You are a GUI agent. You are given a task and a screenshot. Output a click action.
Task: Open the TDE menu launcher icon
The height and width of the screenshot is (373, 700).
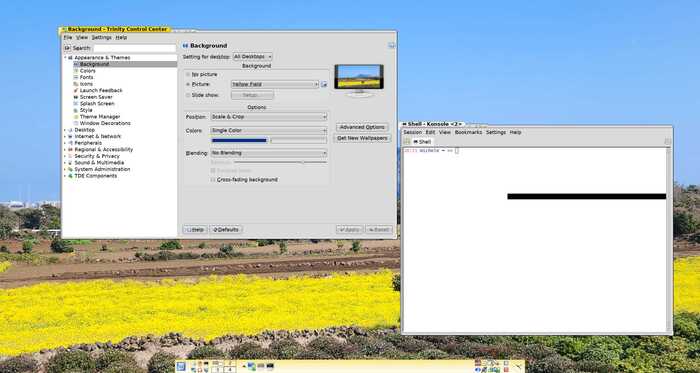pyautogui.click(x=181, y=367)
